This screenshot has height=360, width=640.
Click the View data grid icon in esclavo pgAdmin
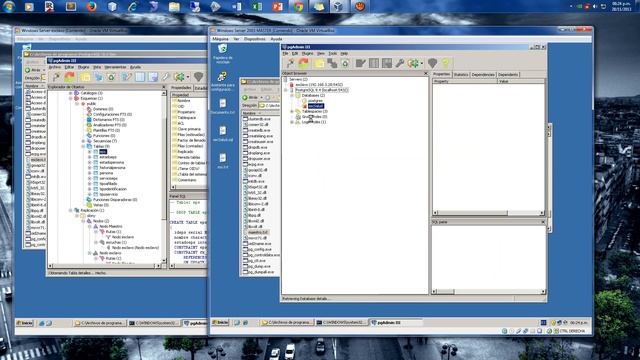[x=140, y=77]
